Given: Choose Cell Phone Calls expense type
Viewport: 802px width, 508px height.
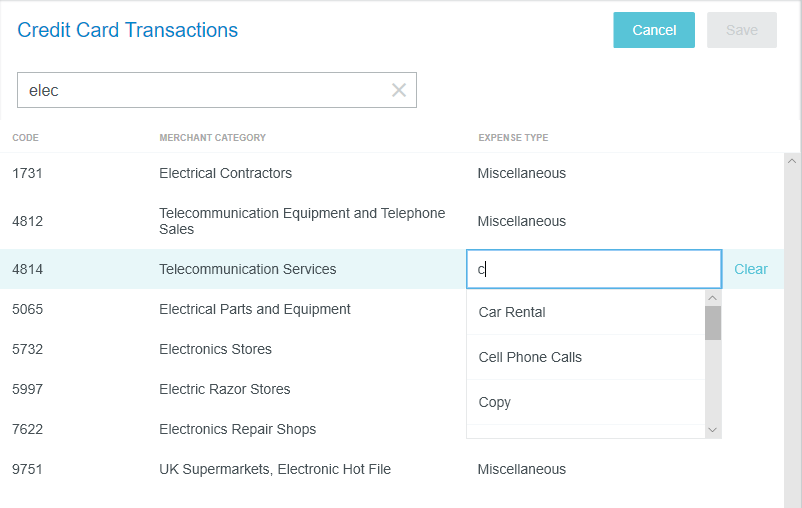Looking at the screenshot, I should tap(530, 357).
